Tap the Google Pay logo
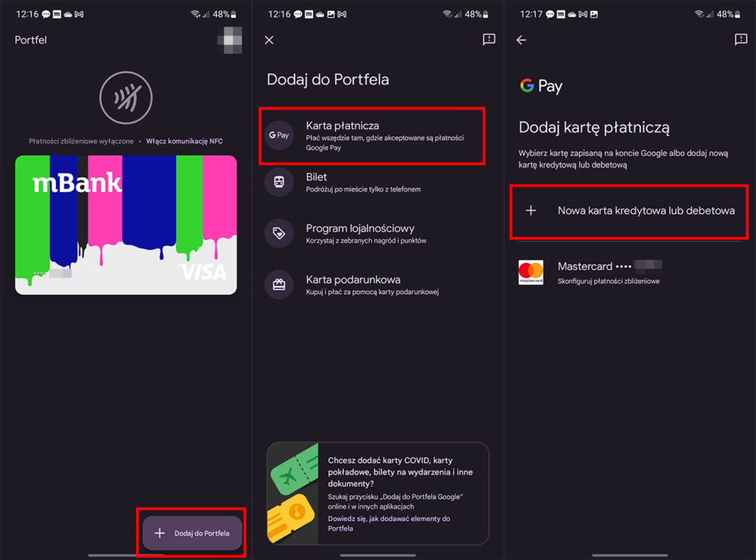The width and height of the screenshot is (756, 560). (541, 86)
